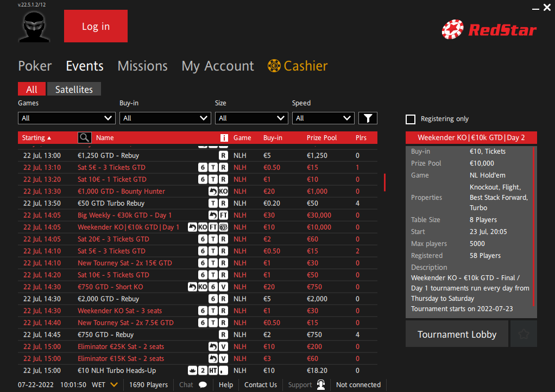Click the funnel filter icon
The image size is (555, 392).
[x=368, y=118]
